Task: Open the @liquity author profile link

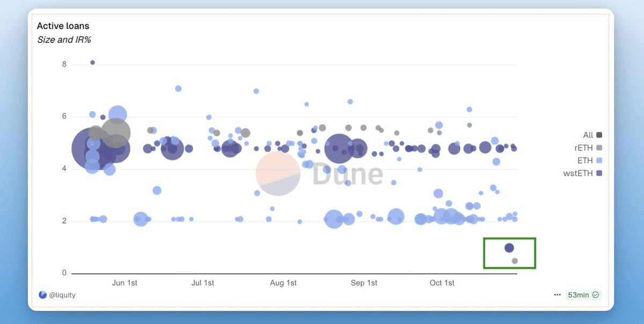Action: tap(62, 295)
